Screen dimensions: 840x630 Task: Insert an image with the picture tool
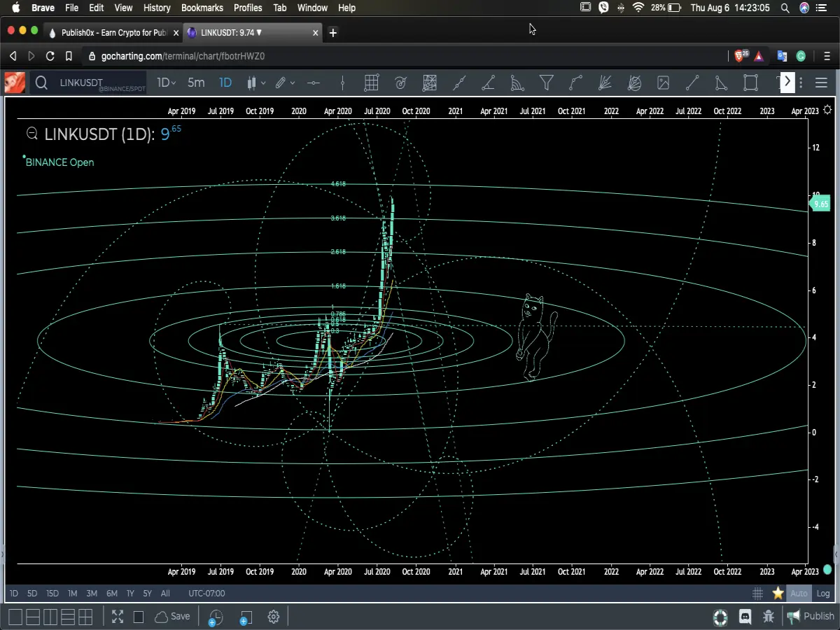663,83
